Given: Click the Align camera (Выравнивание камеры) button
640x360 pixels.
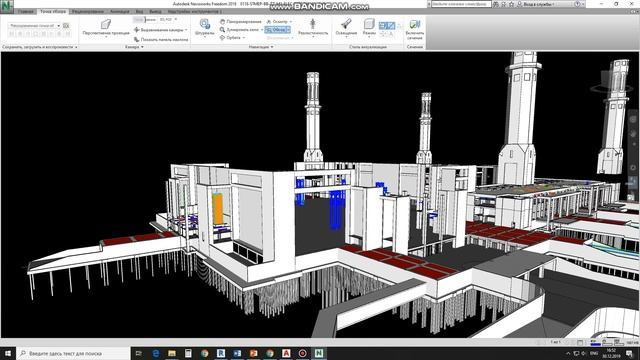Looking at the screenshot, I should pos(161,30).
